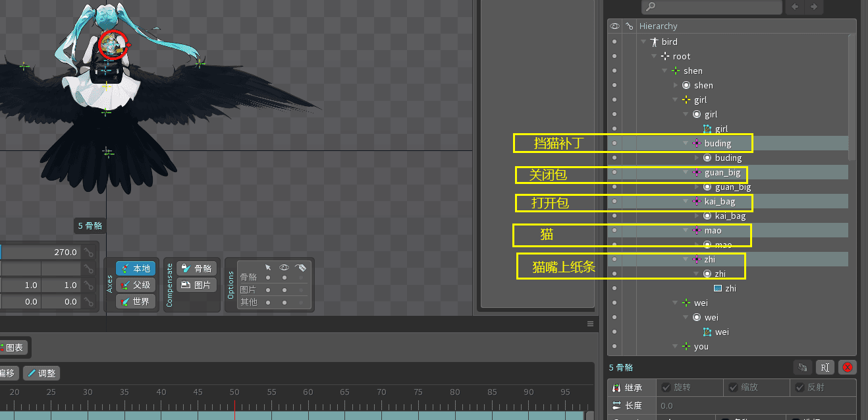The height and width of the screenshot is (420, 868).
Task: Collapse the wei bone in hierarchy
Action: [676, 303]
